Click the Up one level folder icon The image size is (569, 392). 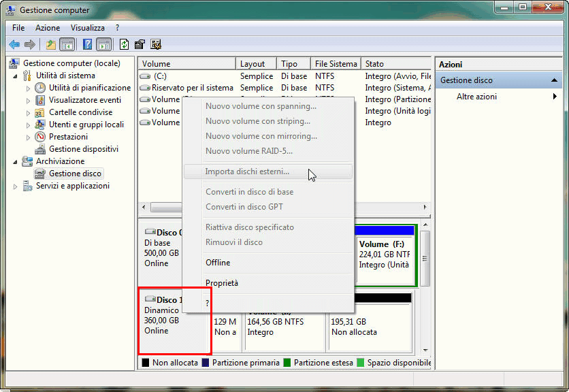tap(51, 45)
